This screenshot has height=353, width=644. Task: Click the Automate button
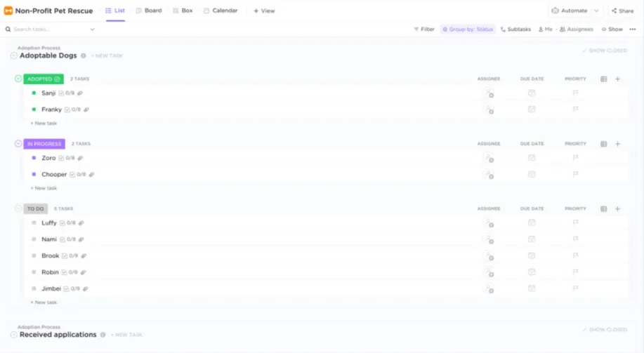click(x=570, y=11)
